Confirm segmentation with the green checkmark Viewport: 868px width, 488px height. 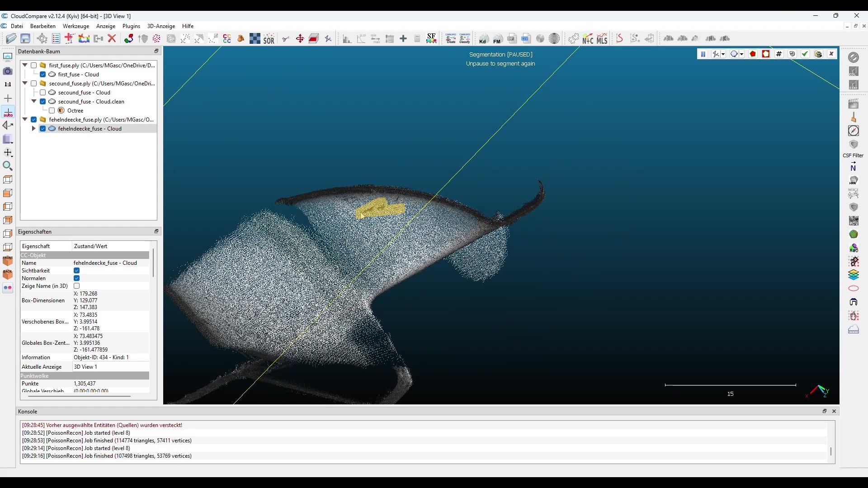coord(805,54)
